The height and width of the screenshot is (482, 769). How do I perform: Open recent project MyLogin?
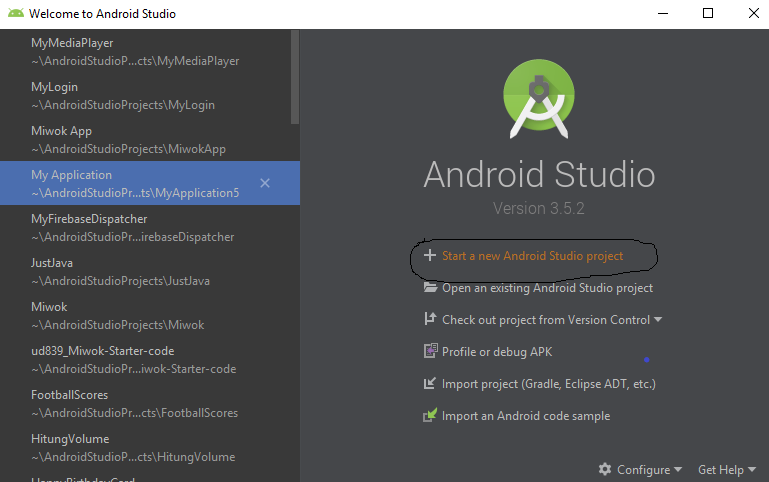[150, 96]
